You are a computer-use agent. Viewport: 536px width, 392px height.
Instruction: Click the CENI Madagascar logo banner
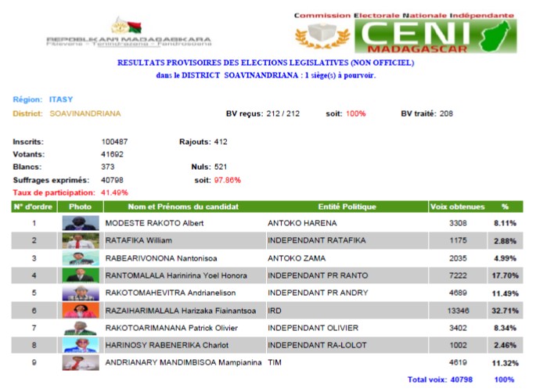[x=435, y=36]
